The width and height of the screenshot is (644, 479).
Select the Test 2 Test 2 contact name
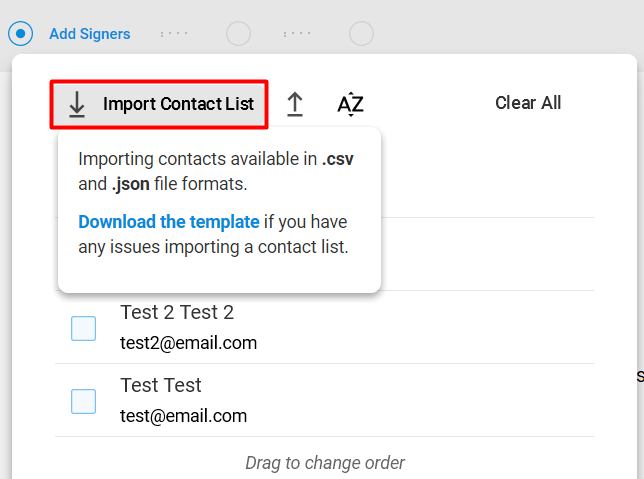pyautogui.click(x=177, y=312)
